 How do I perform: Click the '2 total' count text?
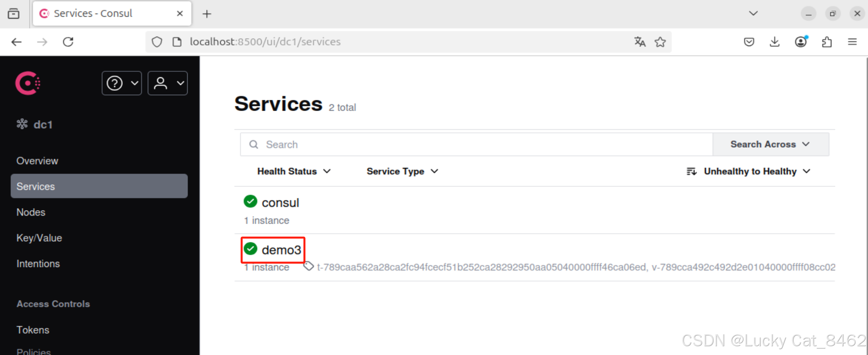342,107
